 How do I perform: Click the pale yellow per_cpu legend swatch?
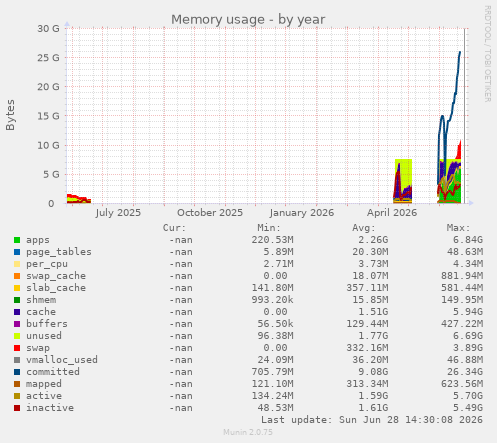[17, 264]
